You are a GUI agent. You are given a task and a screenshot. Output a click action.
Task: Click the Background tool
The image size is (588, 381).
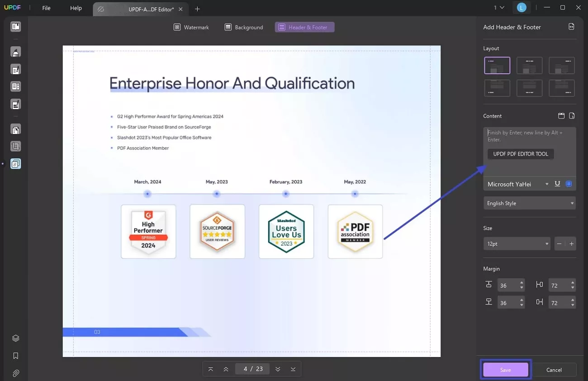[244, 27]
